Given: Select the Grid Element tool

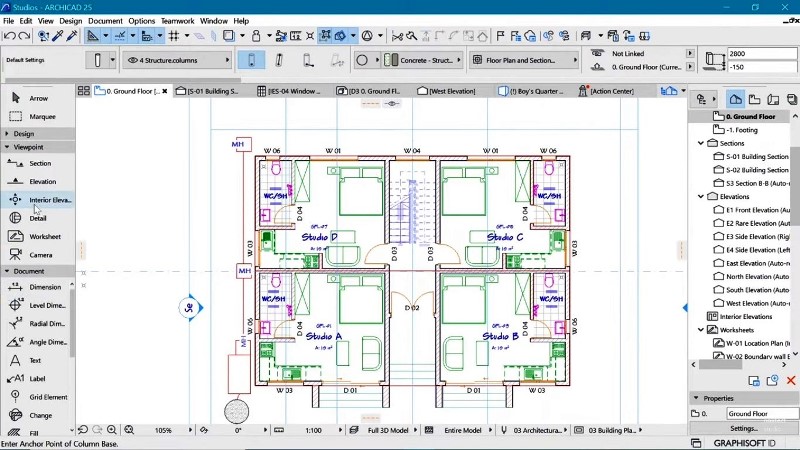Looking at the screenshot, I should [x=47, y=397].
